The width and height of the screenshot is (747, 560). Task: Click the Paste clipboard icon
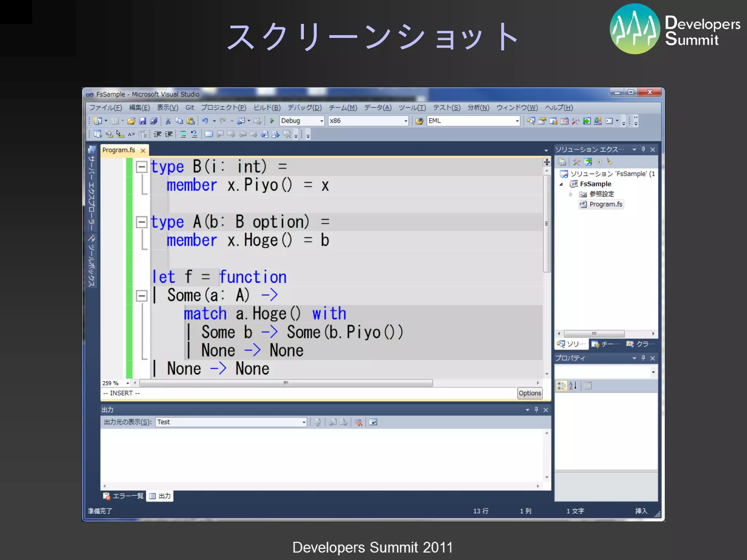coord(190,121)
